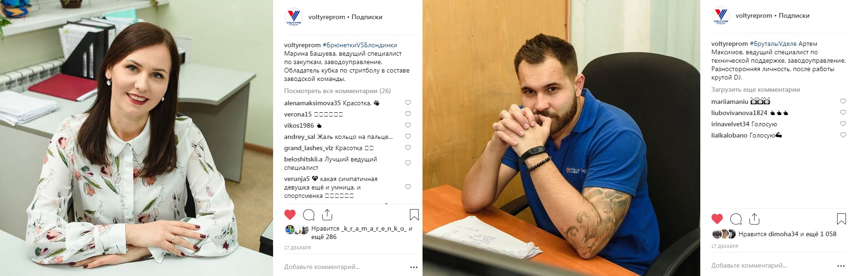868x276 pixels.
Task: Open hashtag #БрюнеткиVSБлондинки
Action: [360, 45]
